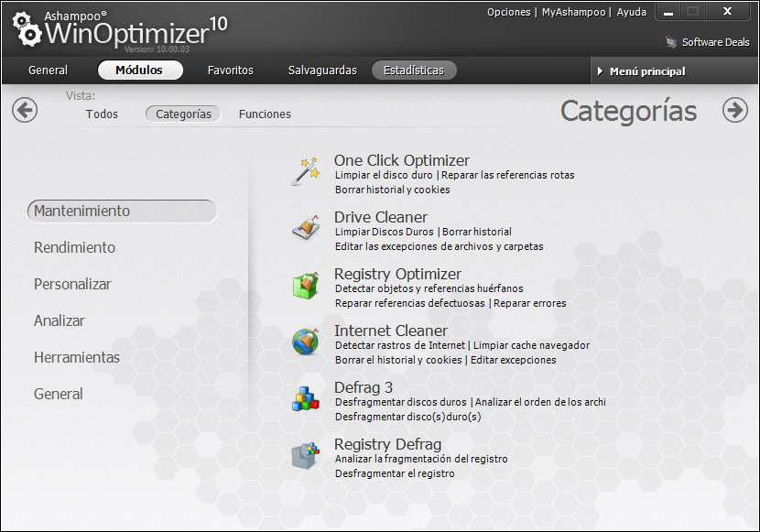Go back with the left arrow icon

tap(25, 110)
